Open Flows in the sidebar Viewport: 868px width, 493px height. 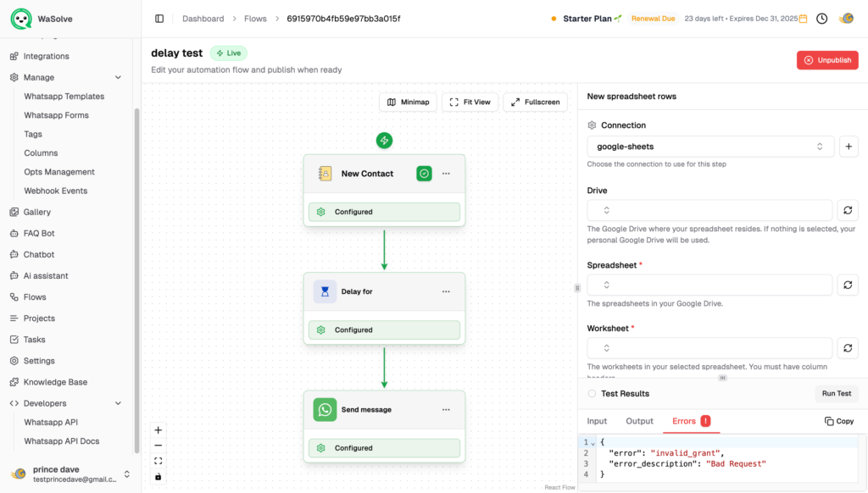coord(35,297)
